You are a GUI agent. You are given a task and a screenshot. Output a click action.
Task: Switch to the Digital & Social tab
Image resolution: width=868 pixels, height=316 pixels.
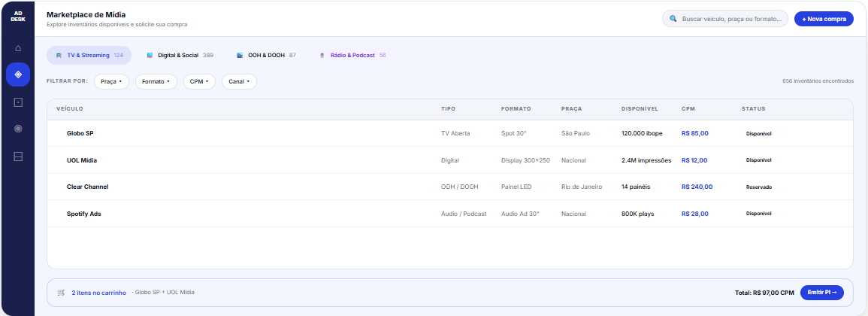(180, 56)
